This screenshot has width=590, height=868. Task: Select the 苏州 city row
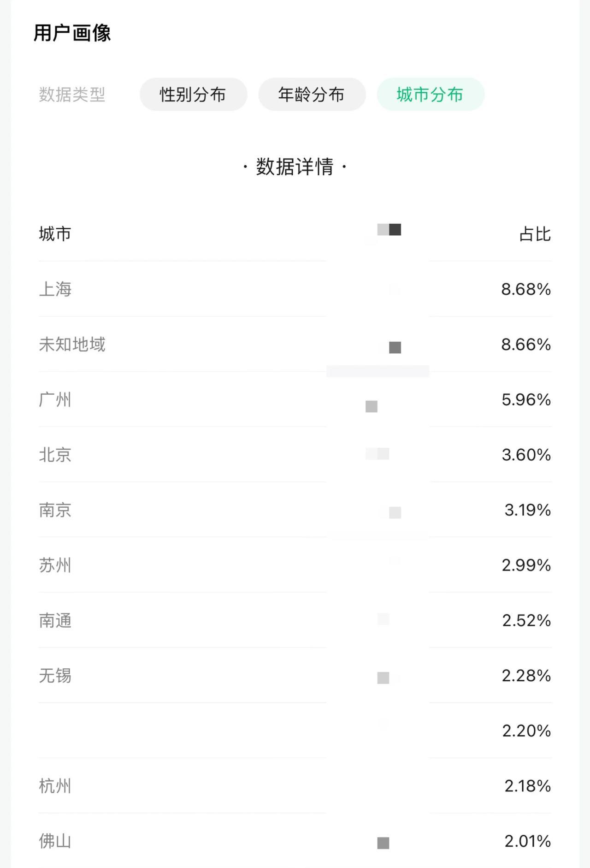point(295,565)
